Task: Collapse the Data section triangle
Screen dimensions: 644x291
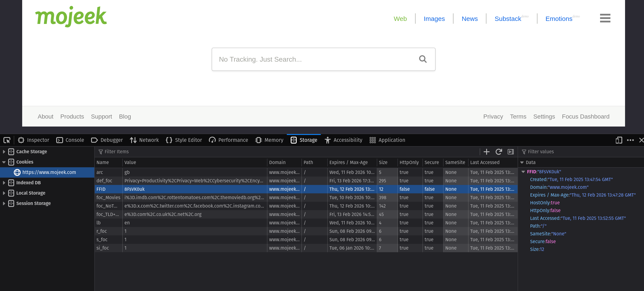Action: (x=522, y=162)
